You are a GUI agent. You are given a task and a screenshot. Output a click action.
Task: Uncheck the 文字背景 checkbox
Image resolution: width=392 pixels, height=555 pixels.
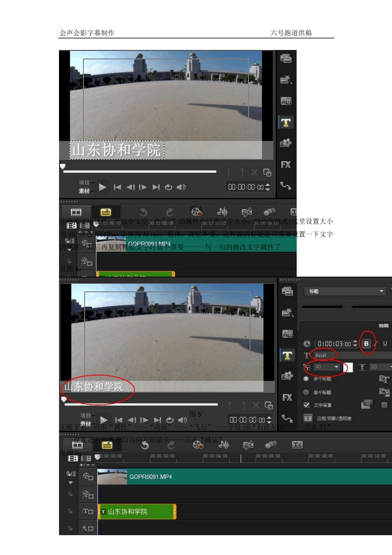(x=307, y=405)
